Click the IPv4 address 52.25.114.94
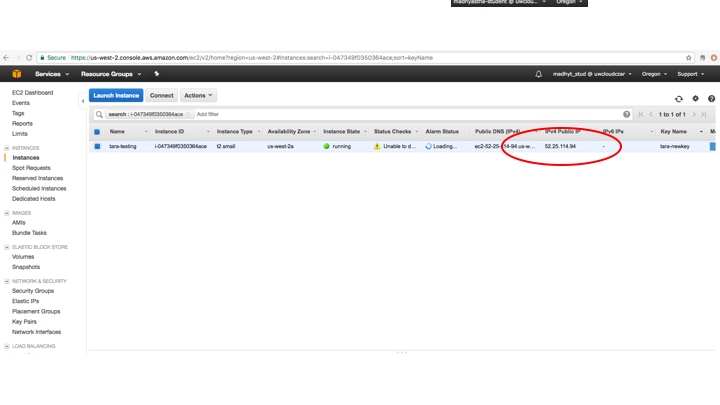This screenshot has width=720, height=405. point(560,146)
